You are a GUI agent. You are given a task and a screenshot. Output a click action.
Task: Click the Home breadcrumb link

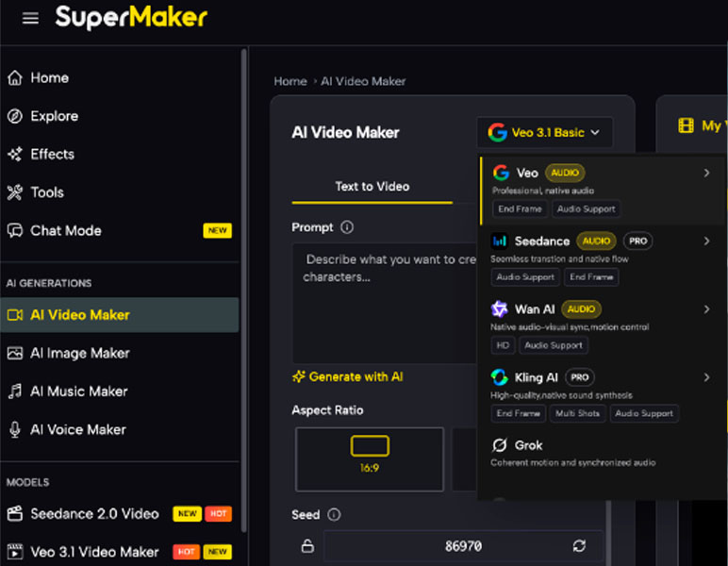click(x=290, y=81)
